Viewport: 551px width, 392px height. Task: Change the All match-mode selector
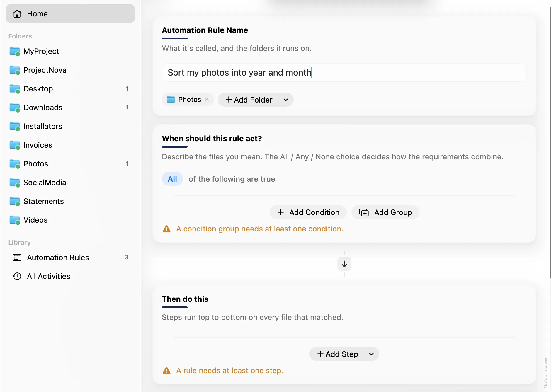pos(172,179)
